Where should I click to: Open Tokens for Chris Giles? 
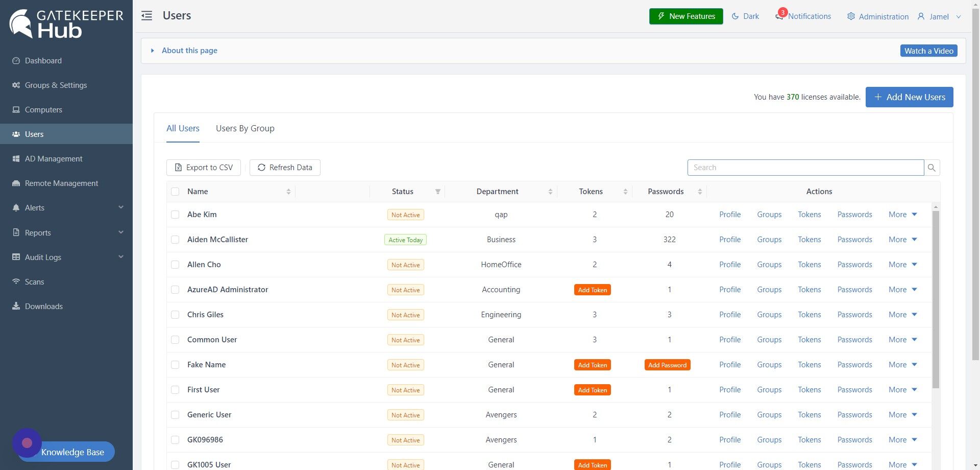810,315
